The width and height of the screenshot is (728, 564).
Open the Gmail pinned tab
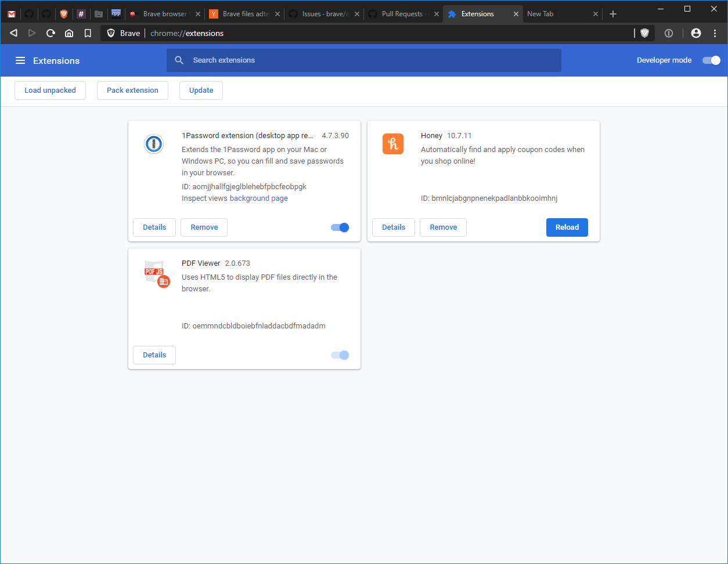(12, 14)
